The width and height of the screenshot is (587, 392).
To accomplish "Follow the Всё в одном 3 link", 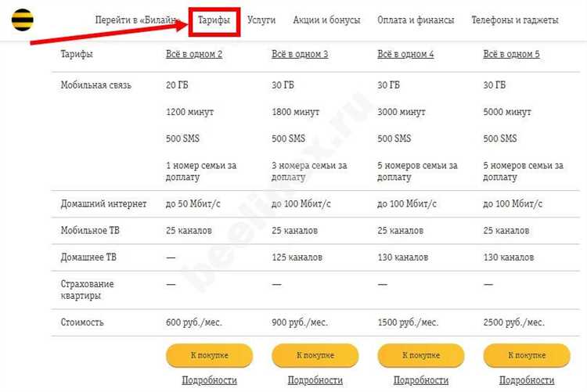I will coord(300,54).
